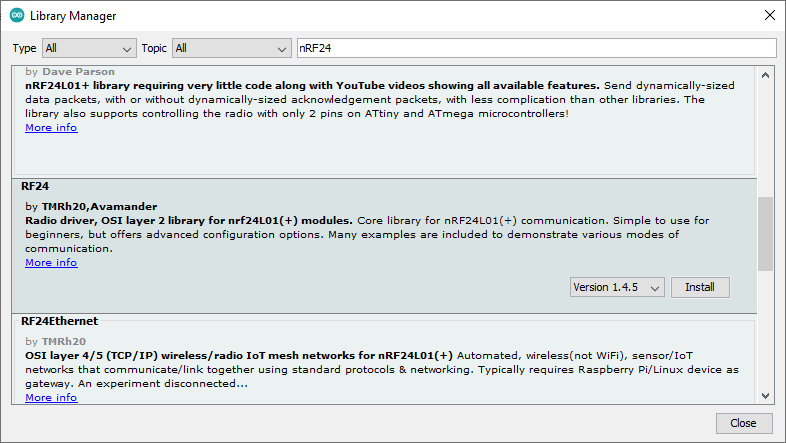Open the Topic filter dropdown
This screenshot has width=786, height=443.
232,49
